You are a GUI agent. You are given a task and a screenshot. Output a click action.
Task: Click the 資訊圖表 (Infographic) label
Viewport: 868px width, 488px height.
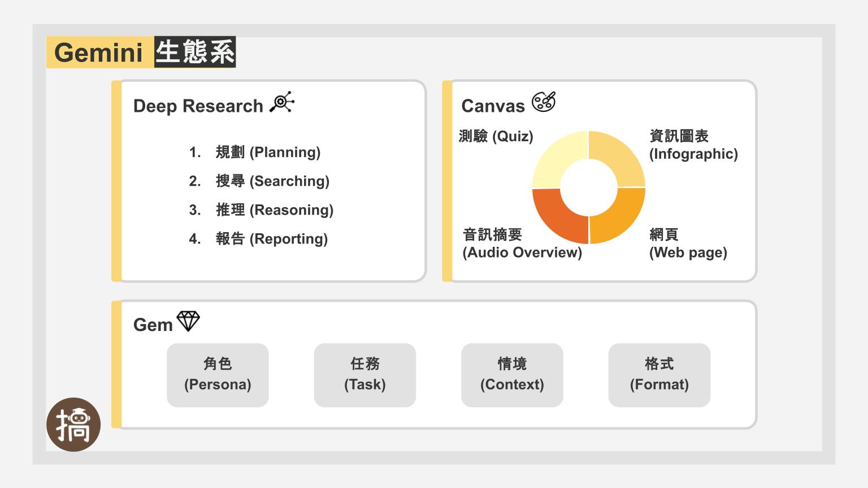click(x=693, y=145)
